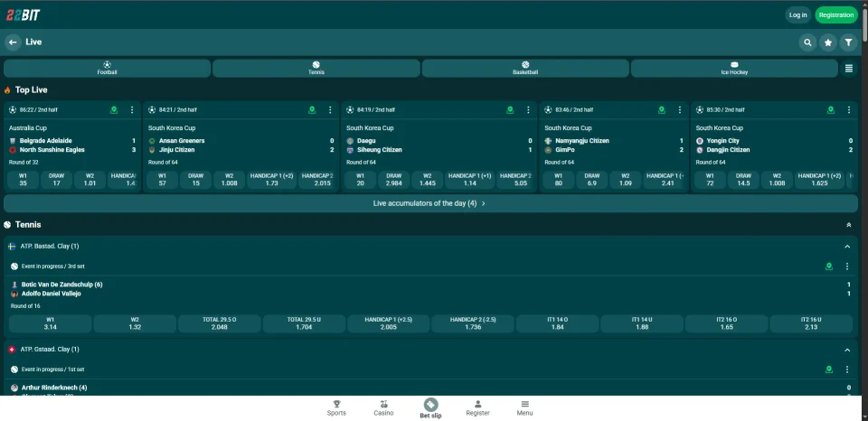
Task: Open more options for Yongin City match
Action: [x=849, y=110]
